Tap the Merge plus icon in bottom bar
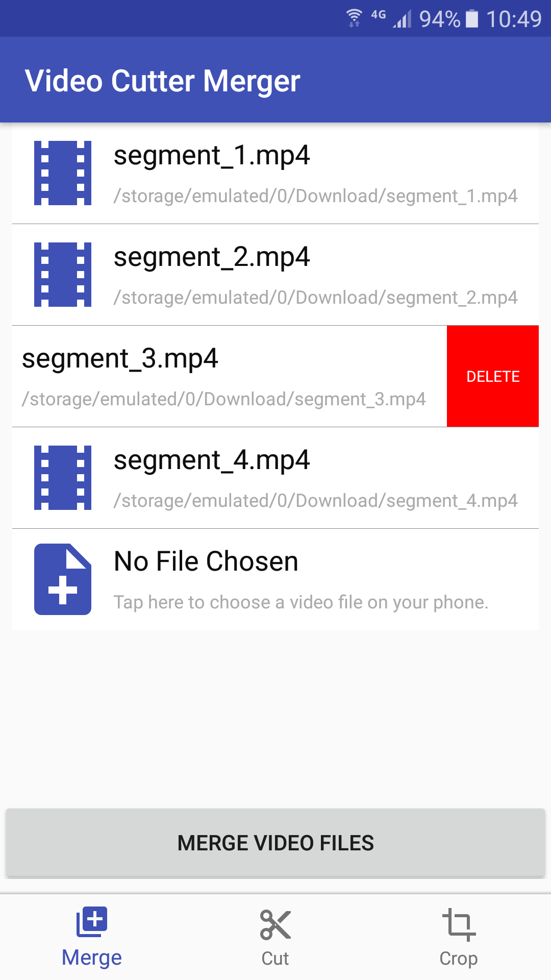 pos(92,922)
